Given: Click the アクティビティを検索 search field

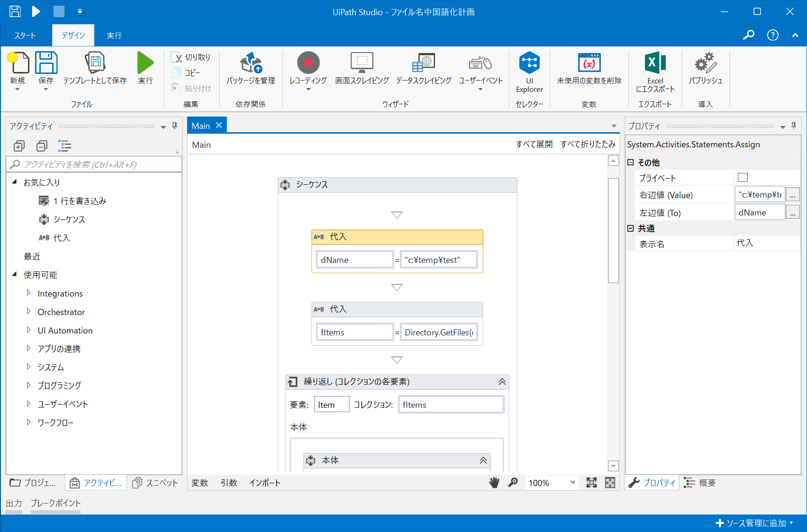Looking at the screenshot, I should (94, 164).
